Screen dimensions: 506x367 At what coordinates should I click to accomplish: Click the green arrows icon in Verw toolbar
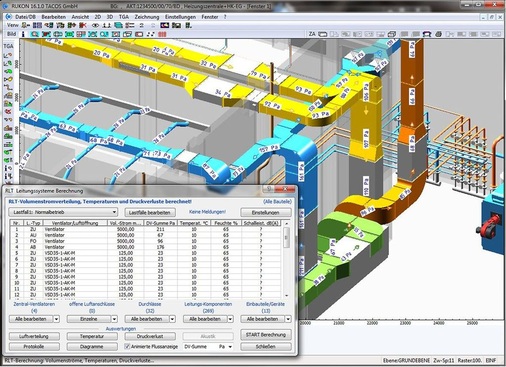tap(72, 25)
